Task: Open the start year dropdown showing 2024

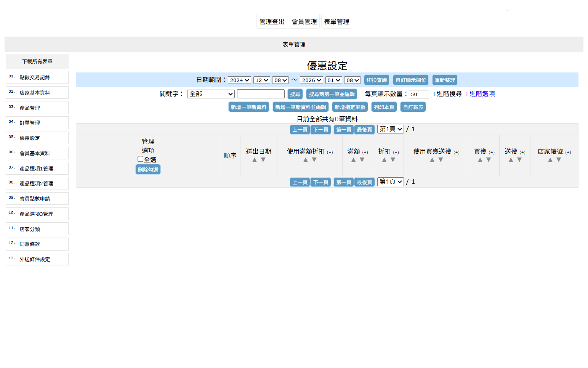Action: (x=239, y=80)
